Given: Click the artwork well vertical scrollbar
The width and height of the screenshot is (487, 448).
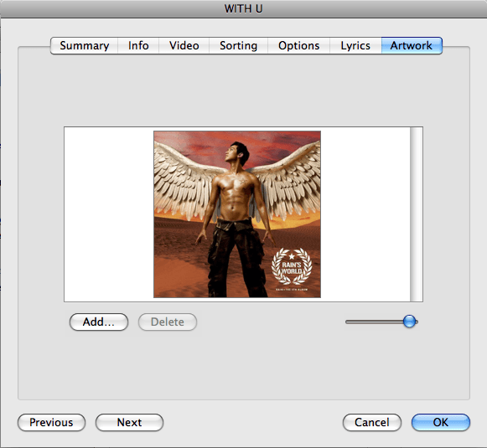Looking at the screenshot, I should click(x=417, y=214).
